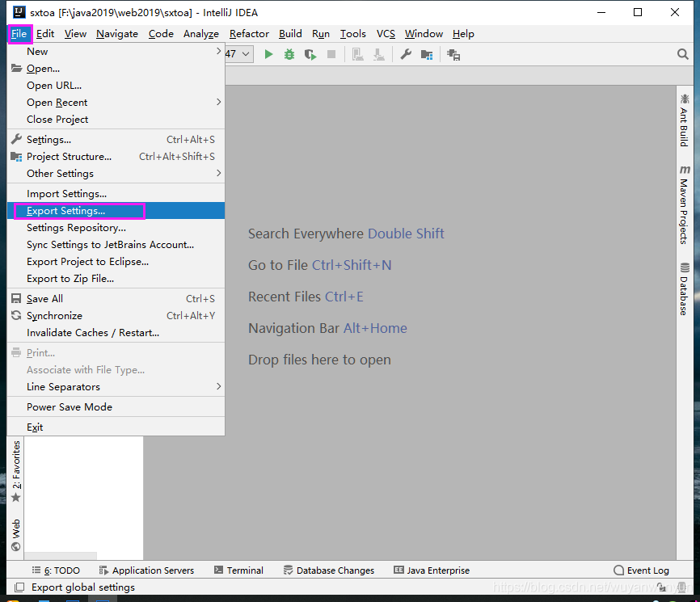This screenshot has width=700, height=602.
Task: Click the last toolbar icon beside Project Structure
Action: [x=453, y=54]
